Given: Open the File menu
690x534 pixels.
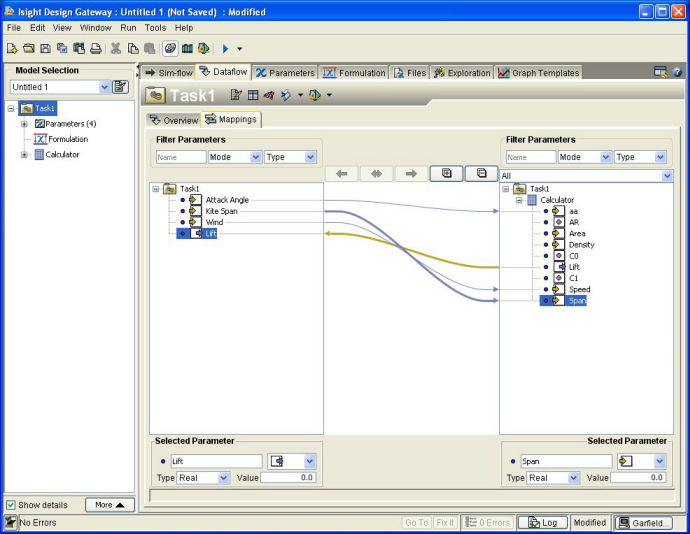Looking at the screenshot, I should tap(14, 28).
